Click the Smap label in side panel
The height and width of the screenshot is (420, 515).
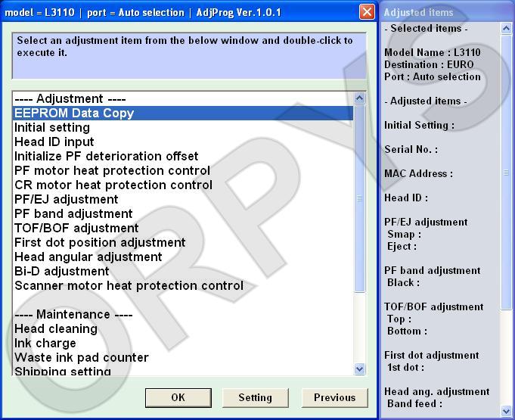coord(404,235)
